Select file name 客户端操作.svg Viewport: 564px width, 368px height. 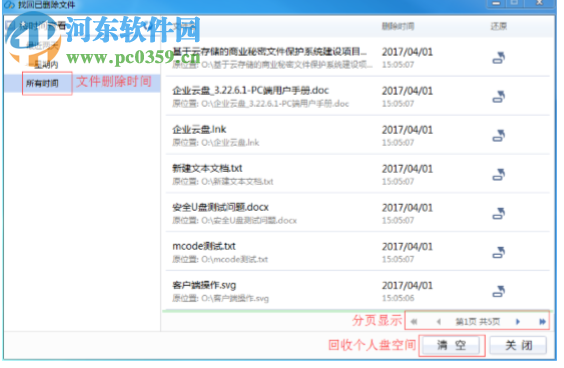tap(204, 285)
